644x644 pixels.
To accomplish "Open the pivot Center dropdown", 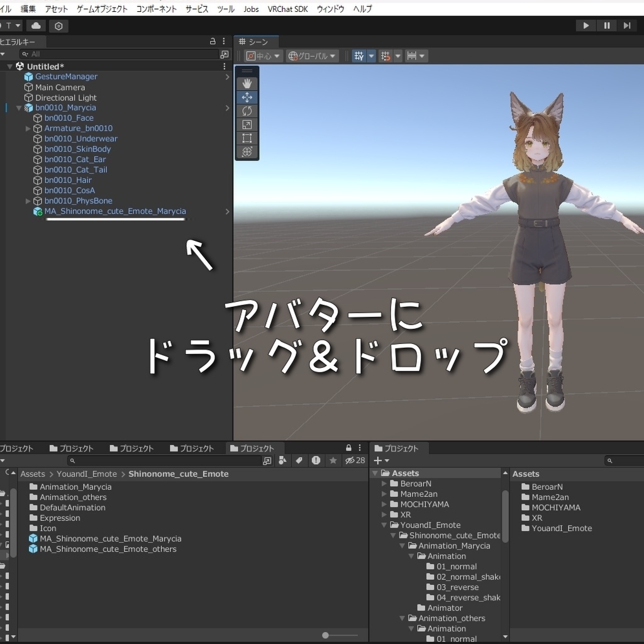I will click(x=264, y=56).
